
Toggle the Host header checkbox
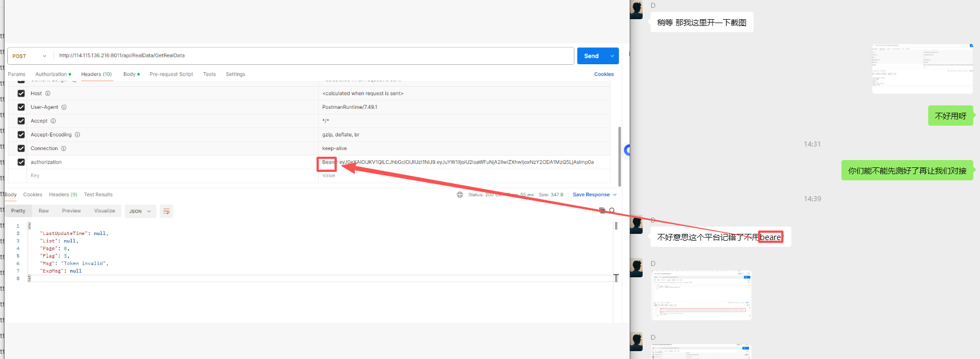click(21, 94)
